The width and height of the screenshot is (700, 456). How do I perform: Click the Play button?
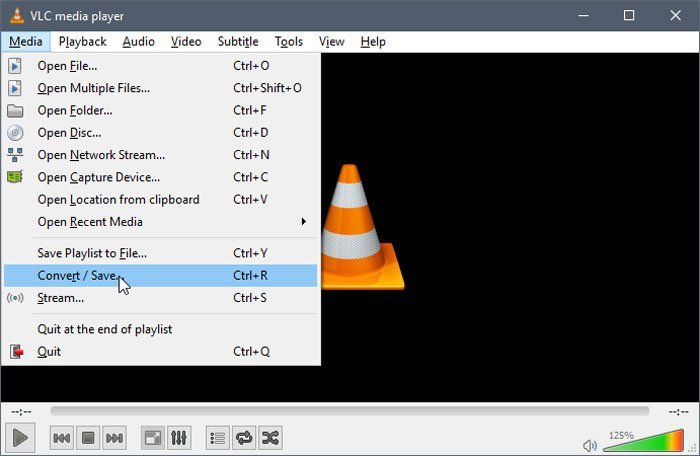[20, 437]
